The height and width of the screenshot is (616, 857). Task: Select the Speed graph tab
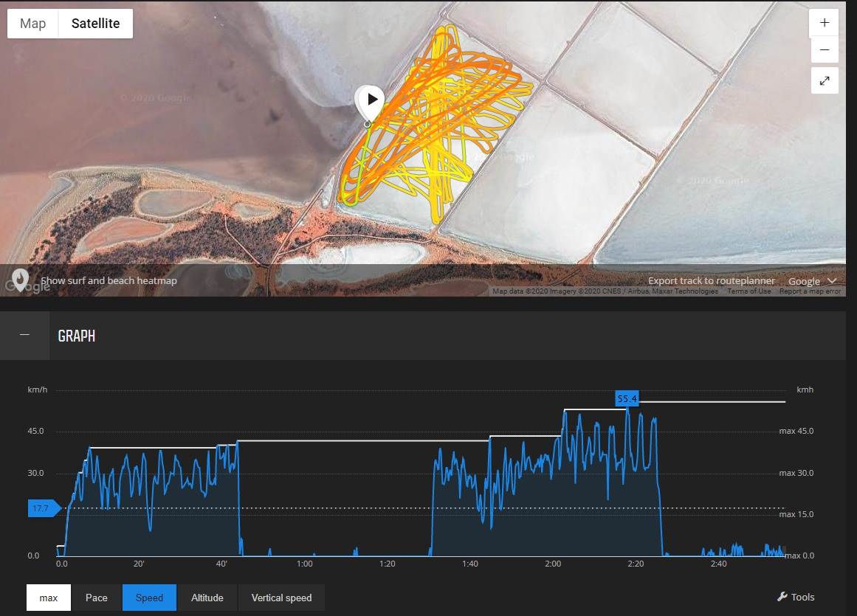coord(149,598)
